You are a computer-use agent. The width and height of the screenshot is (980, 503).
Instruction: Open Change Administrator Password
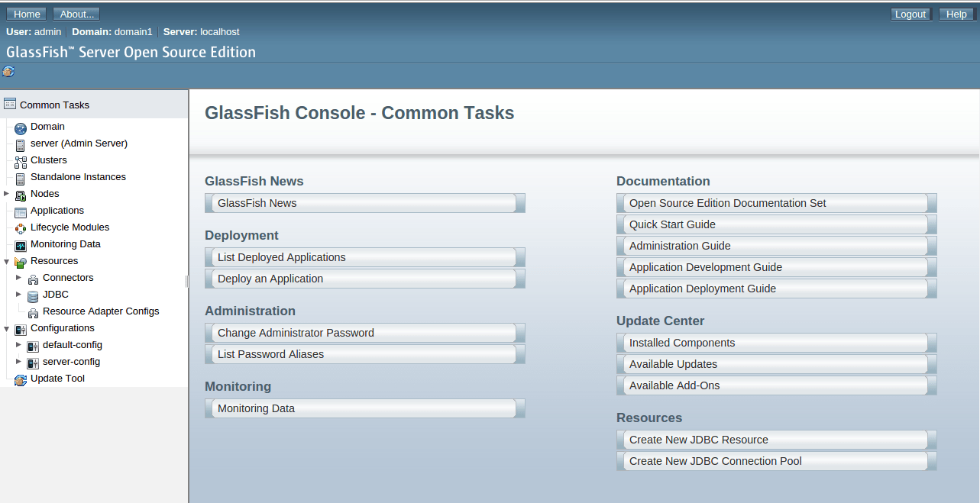click(365, 333)
